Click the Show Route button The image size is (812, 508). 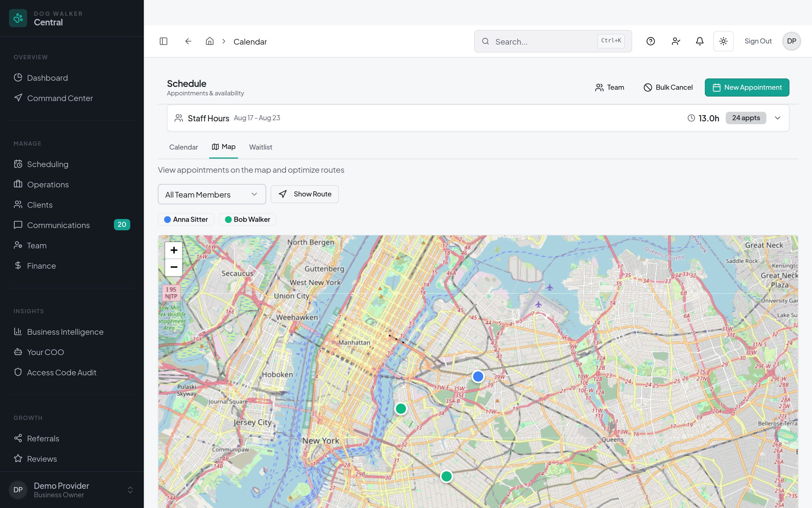(x=305, y=194)
